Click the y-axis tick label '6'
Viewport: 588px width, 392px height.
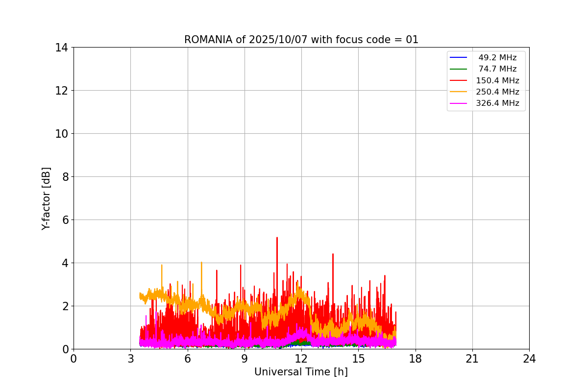[65, 220]
